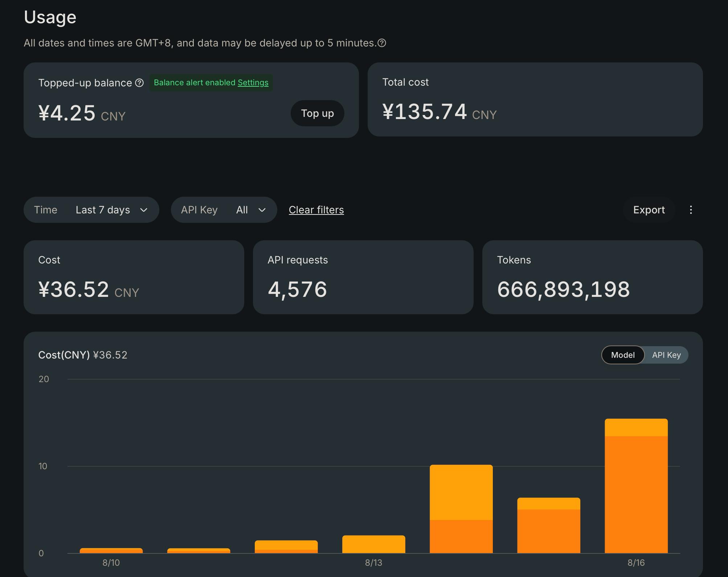Viewport: 728px width, 577px height.
Task: Click the API requests summary card
Action: [x=363, y=277]
